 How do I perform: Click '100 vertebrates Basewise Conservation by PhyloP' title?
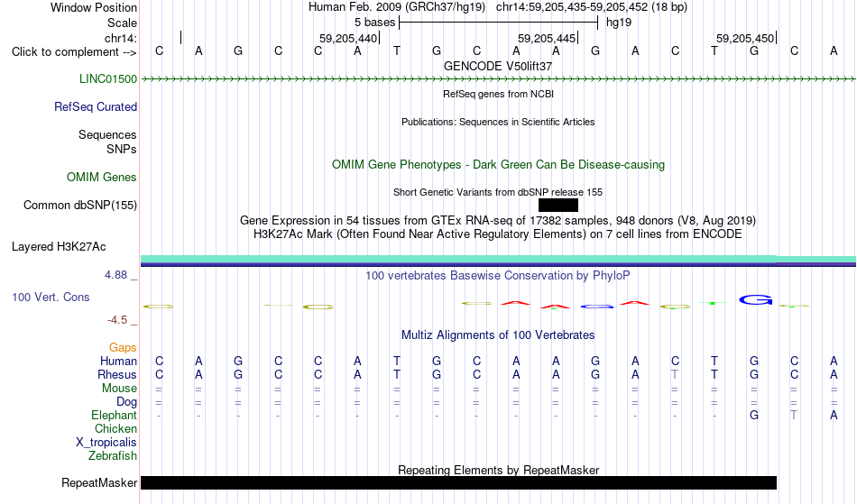[x=498, y=276]
